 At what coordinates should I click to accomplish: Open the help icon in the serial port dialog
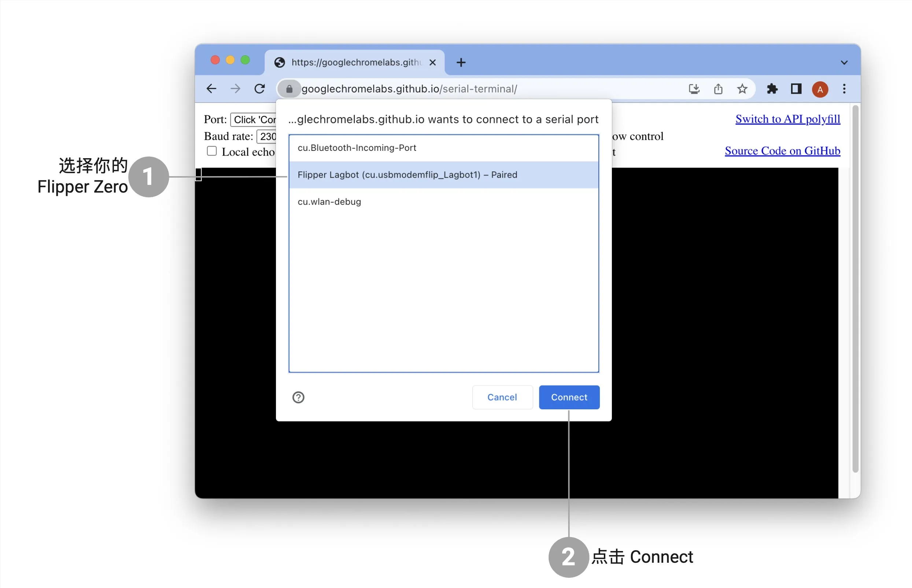click(x=298, y=398)
